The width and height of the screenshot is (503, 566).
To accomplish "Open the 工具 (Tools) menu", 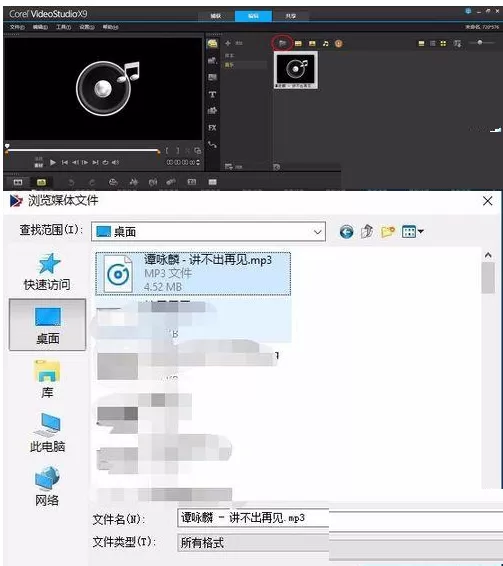I will click(63, 27).
